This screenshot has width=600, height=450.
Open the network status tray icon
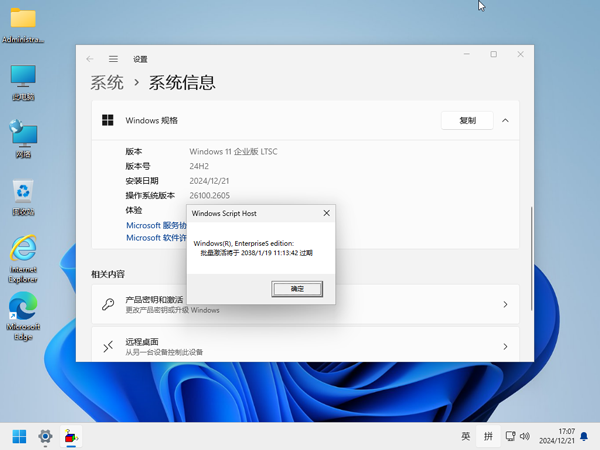510,436
